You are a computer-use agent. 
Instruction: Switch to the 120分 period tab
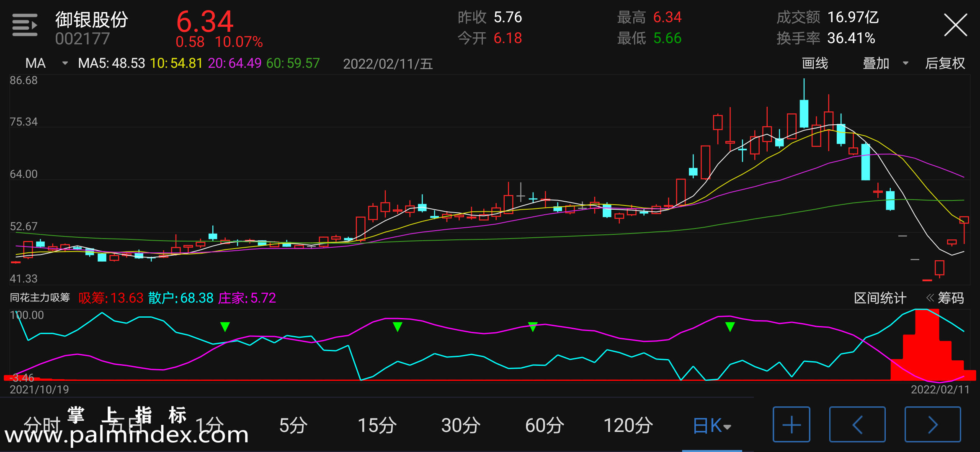coord(628,425)
